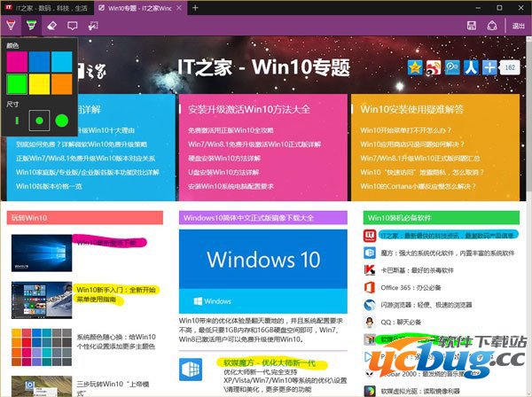Pick the orange highlighter color
This screenshot has width=532, height=397.
(x=62, y=84)
